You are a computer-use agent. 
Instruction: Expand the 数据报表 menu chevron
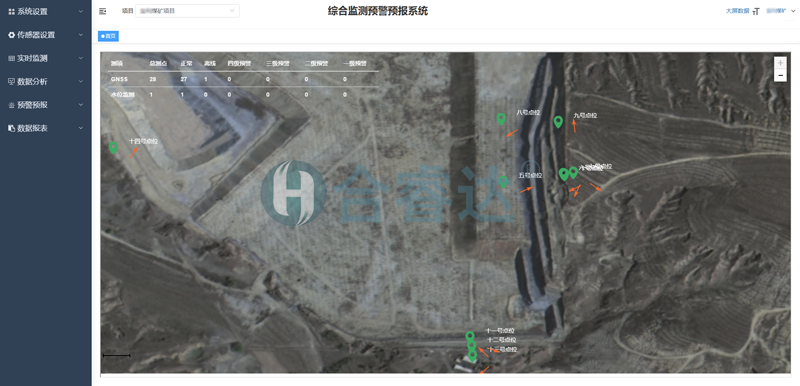click(x=81, y=128)
